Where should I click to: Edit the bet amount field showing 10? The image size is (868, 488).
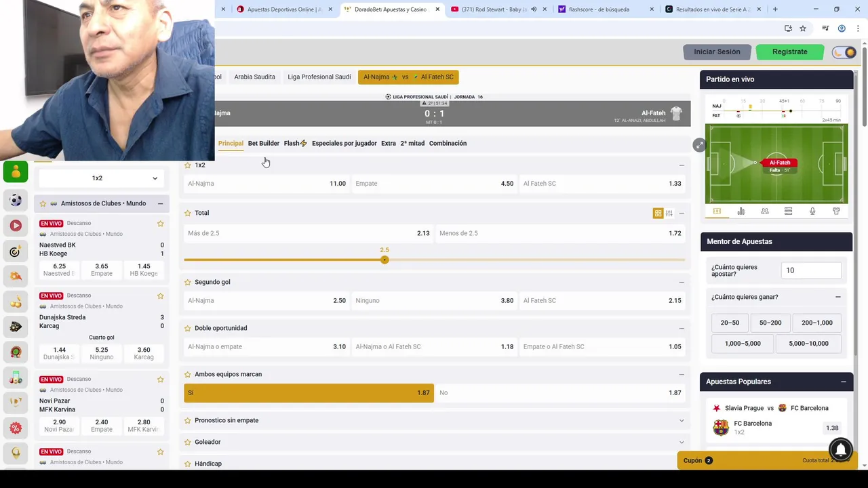(811, 270)
